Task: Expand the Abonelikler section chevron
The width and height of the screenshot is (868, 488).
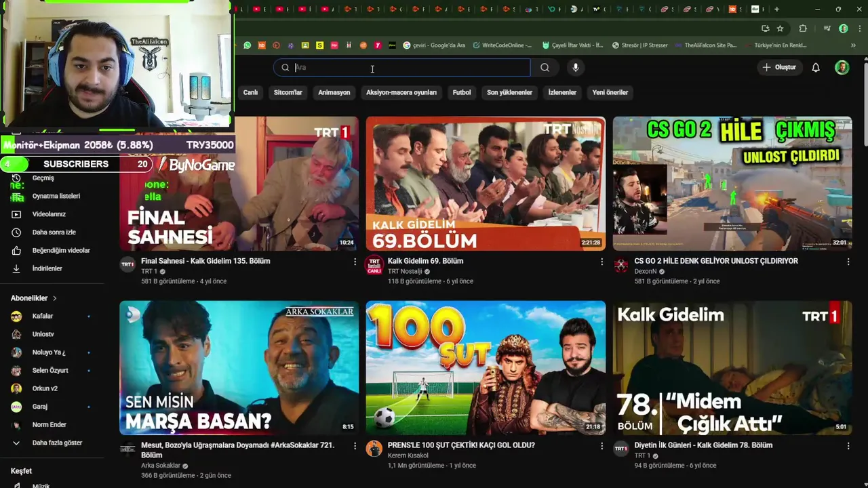Action: pos(55,298)
